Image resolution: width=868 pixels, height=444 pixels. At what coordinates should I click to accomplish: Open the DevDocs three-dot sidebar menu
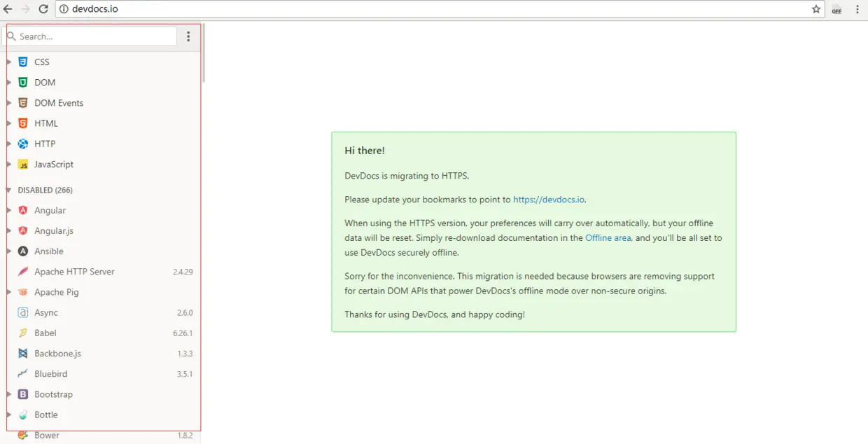(x=188, y=36)
